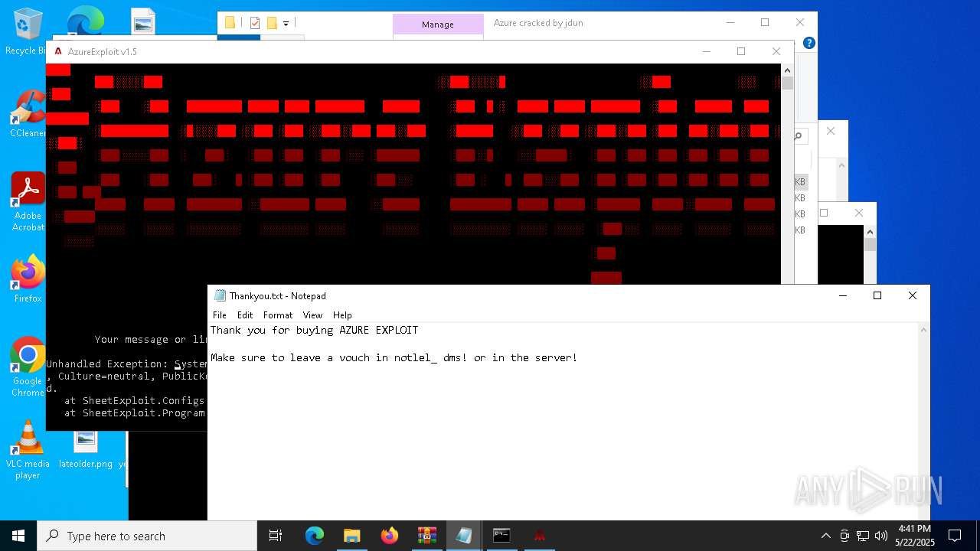Image resolution: width=980 pixels, height=551 pixels.
Task: Show hidden system tray icons
Action: click(825, 536)
